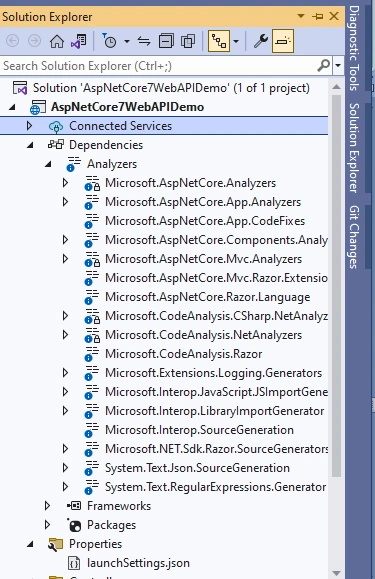Toggle the file nesting view button
The height and width of the screenshot is (579, 375).
click(219, 41)
